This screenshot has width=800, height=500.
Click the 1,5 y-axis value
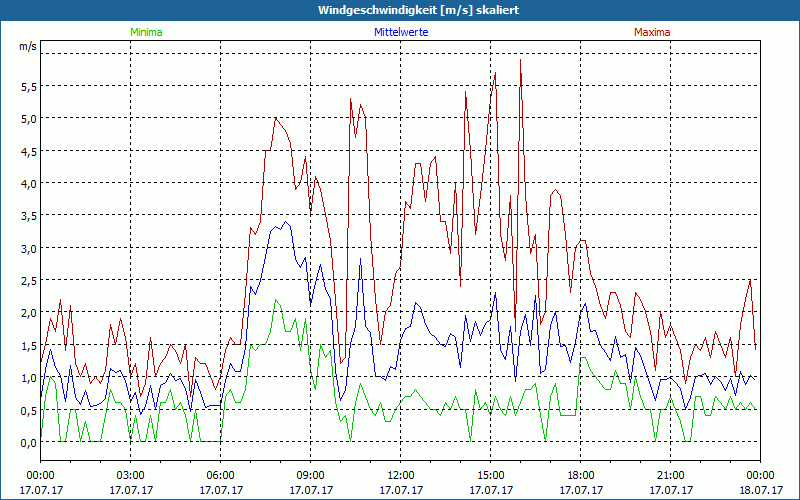pos(29,346)
